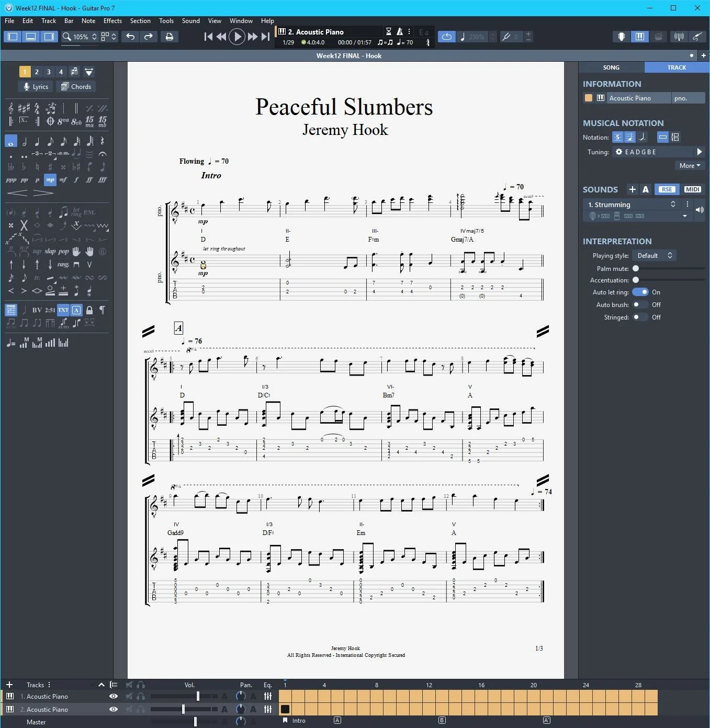Toggle the loop playback button
The image size is (710, 728).
[447, 37]
